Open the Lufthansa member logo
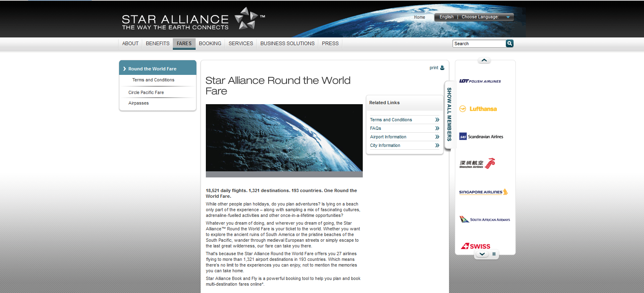Viewport: 644px width, 293px height. 478,109
